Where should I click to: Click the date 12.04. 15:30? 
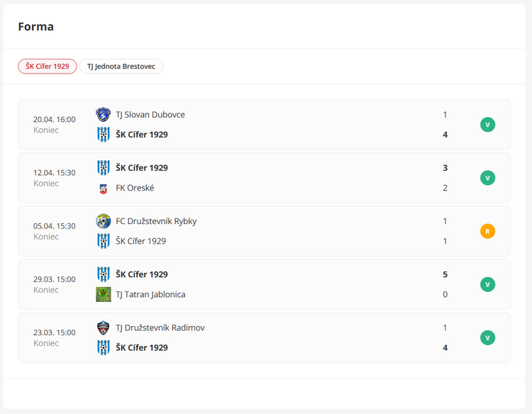[55, 172]
